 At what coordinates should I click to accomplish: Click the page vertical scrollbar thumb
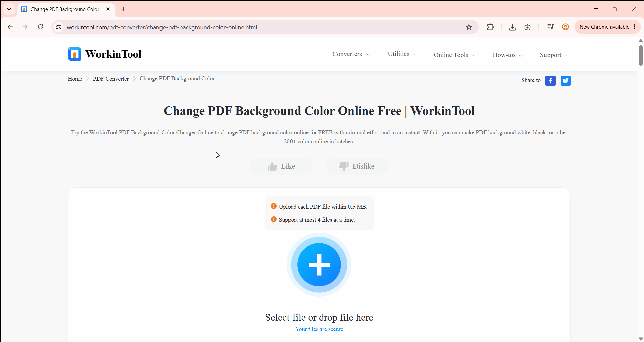[x=641, y=55]
